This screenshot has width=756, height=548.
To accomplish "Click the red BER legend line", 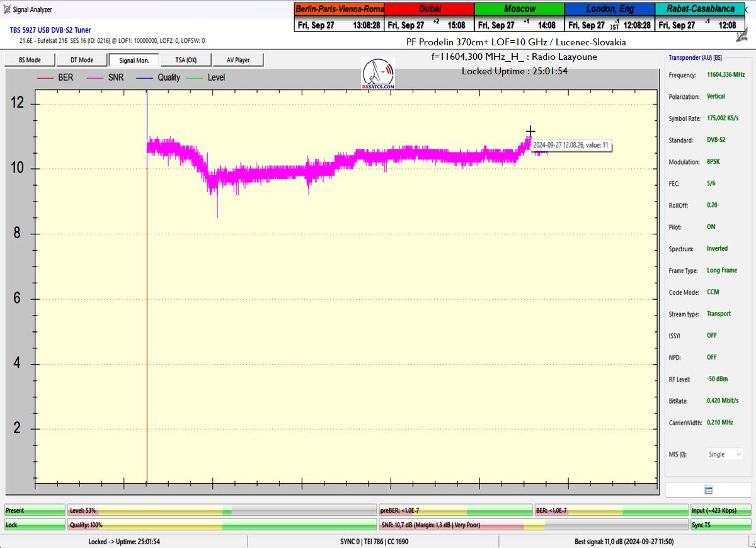I will click(45, 77).
